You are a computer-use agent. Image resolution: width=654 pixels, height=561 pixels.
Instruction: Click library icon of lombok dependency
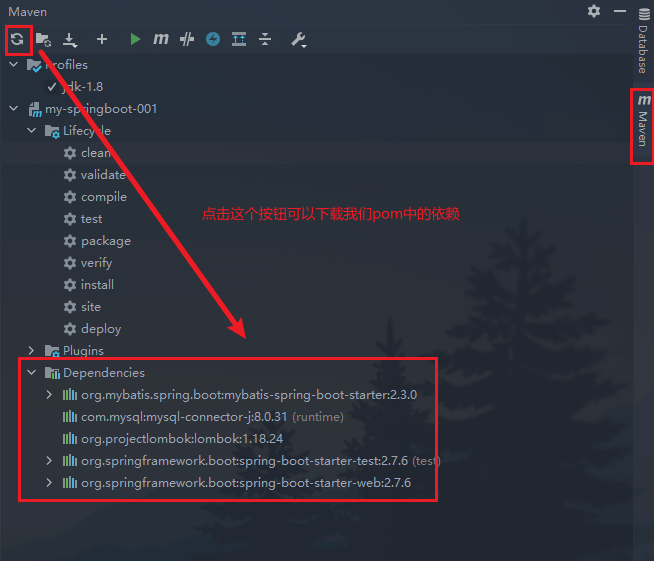[70, 438]
